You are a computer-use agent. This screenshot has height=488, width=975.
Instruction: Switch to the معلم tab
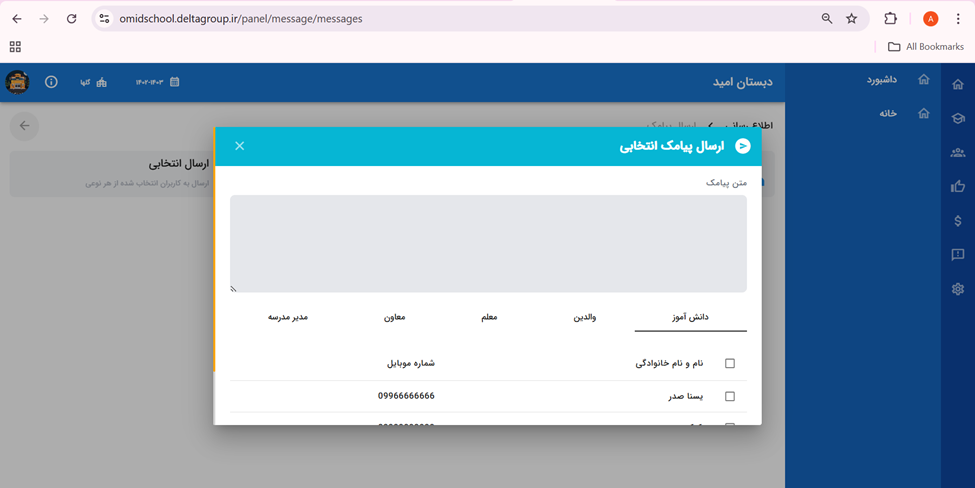point(489,317)
